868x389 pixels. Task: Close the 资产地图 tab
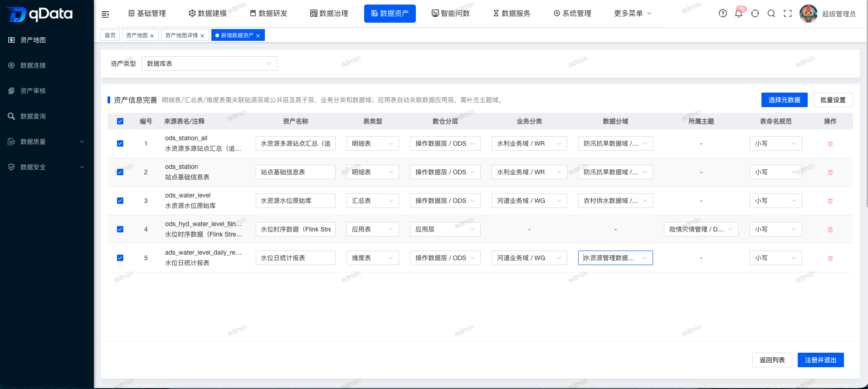pyautogui.click(x=152, y=36)
